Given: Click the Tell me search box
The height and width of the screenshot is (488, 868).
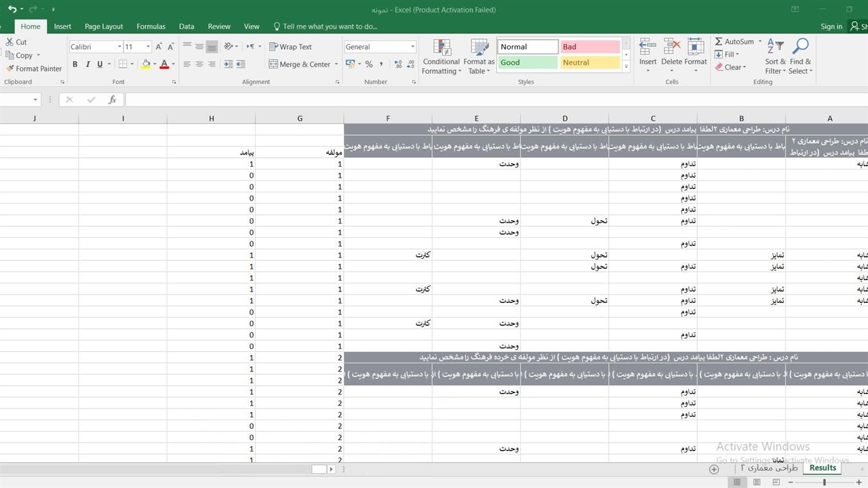Looking at the screenshot, I should pos(330,26).
